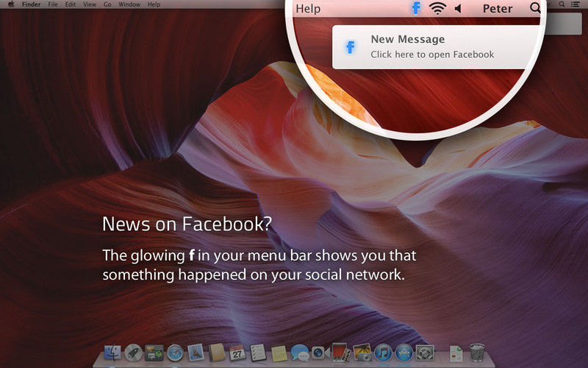Click the large magnified Spotlight magnifier icon

tap(536, 8)
